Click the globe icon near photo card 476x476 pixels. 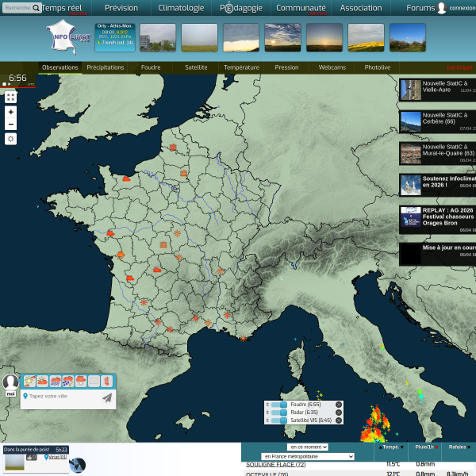78,465
